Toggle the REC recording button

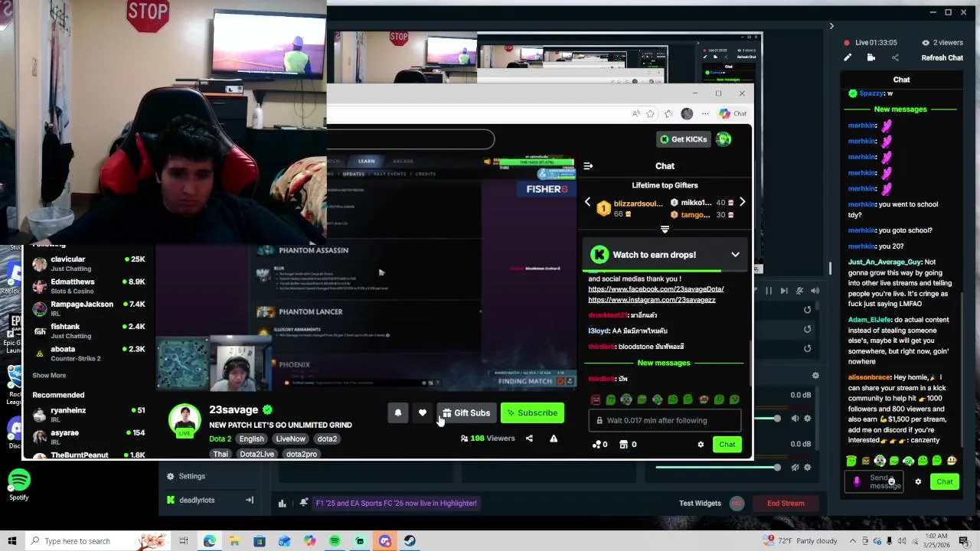coord(737,504)
